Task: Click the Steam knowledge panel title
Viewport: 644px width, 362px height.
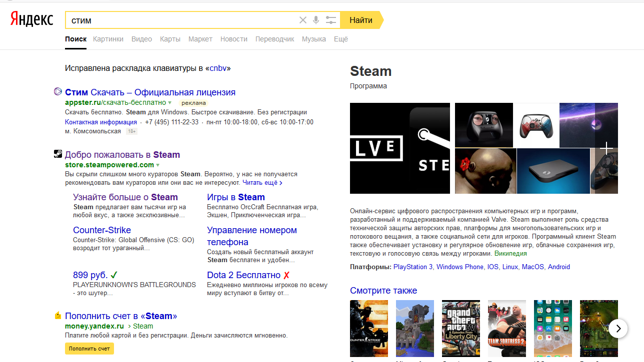Action: pos(370,71)
